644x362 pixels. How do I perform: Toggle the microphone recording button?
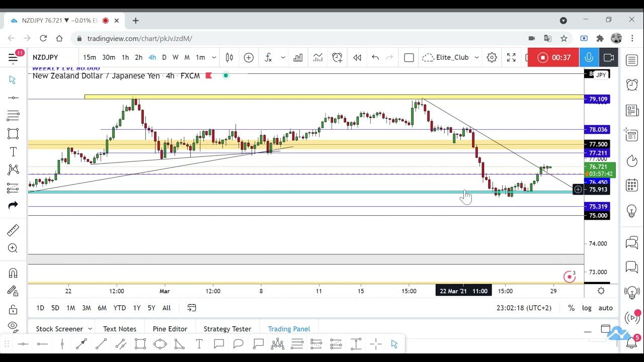point(589,57)
